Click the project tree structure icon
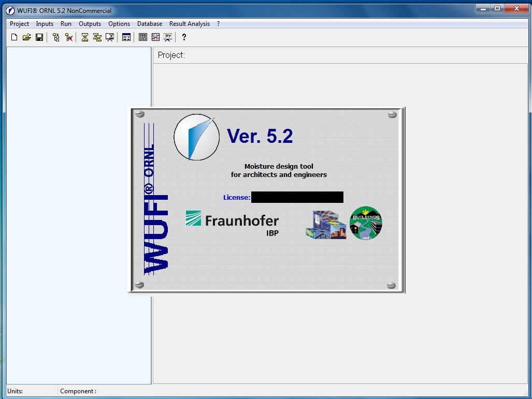 pos(56,37)
